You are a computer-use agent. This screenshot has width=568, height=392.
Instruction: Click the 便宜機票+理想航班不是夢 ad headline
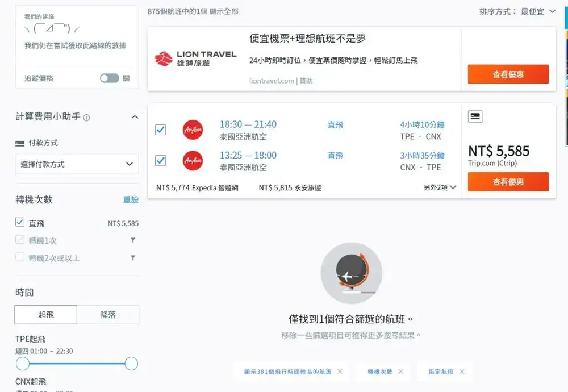[x=307, y=39]
